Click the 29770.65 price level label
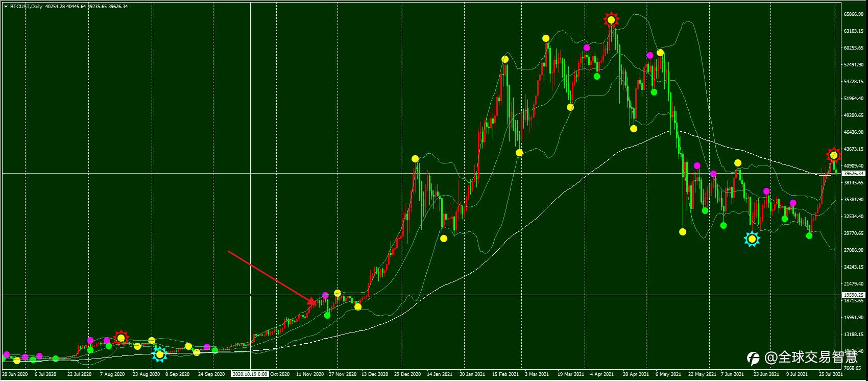Viewport: 868px width, 381px height. pyautogui.click(x=853, y=233)
